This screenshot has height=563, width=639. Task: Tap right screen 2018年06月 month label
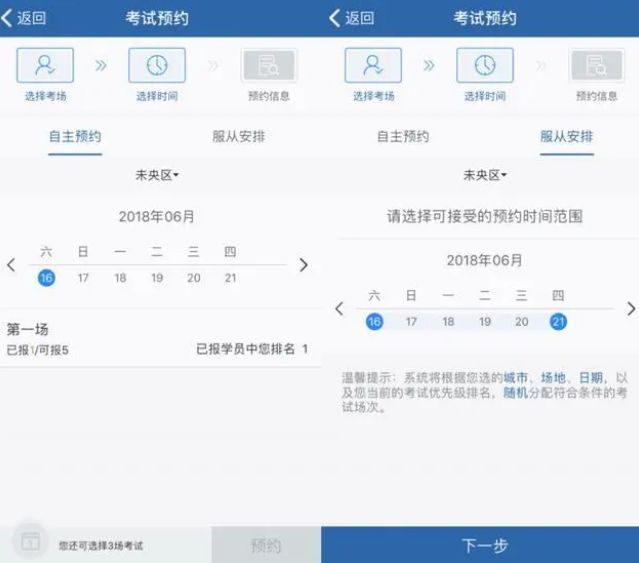485,260
